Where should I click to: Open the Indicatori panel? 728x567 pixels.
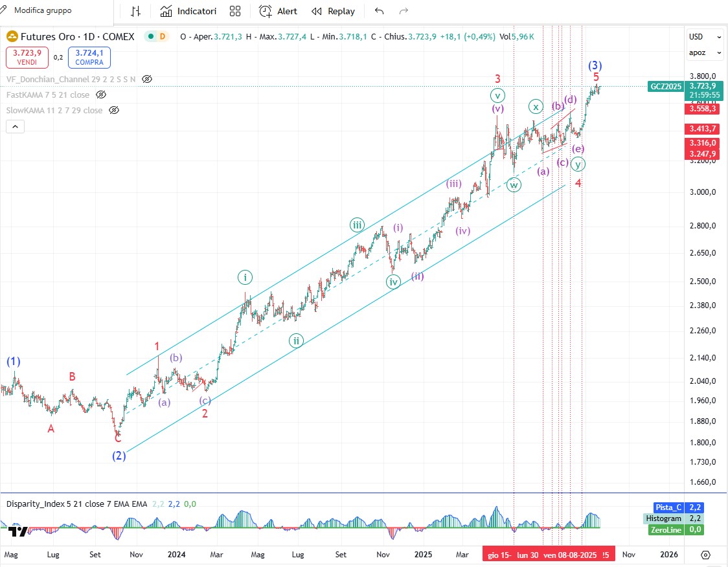(x=188, y=11)
